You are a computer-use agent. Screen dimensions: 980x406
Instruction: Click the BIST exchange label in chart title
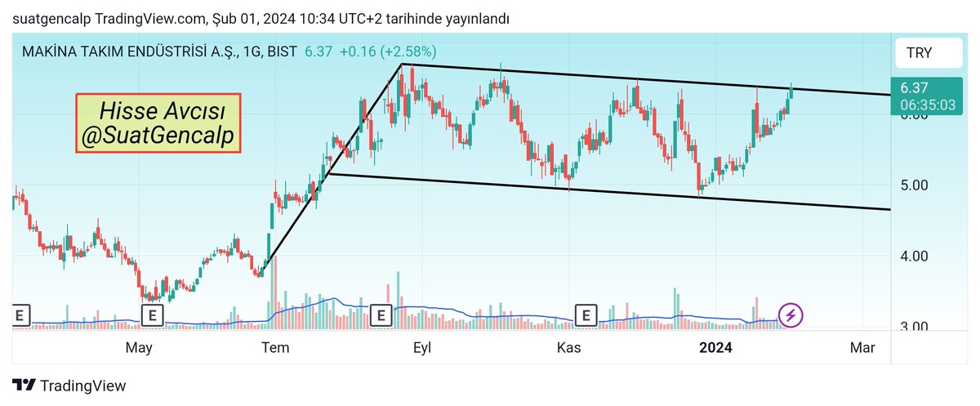point(284,51)
